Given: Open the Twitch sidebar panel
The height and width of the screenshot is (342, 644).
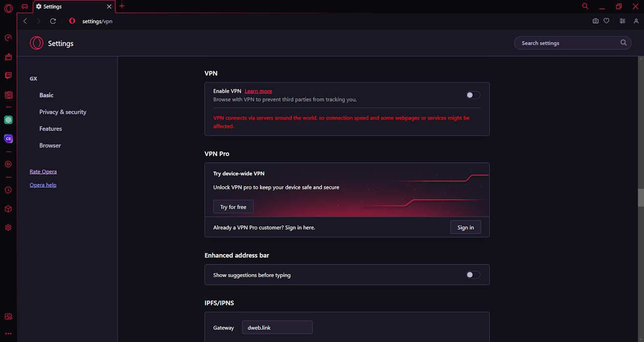Looking at the screenshot, I should [8, 76].
